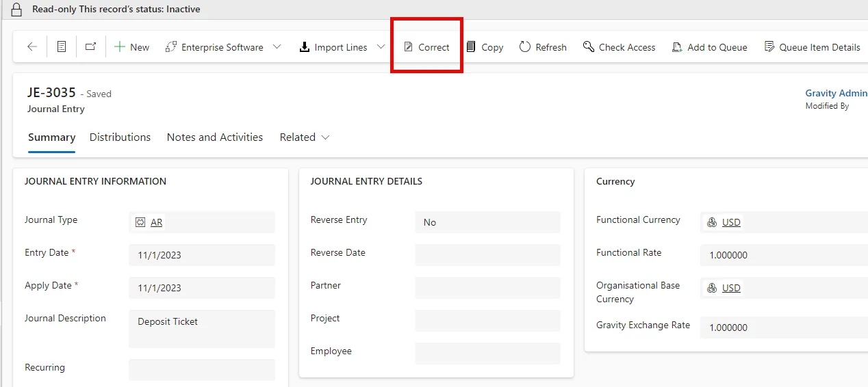Click the AR journal type lookup icon
The height and width of the screenshot is (387, 868).
[x=140, y=222]
